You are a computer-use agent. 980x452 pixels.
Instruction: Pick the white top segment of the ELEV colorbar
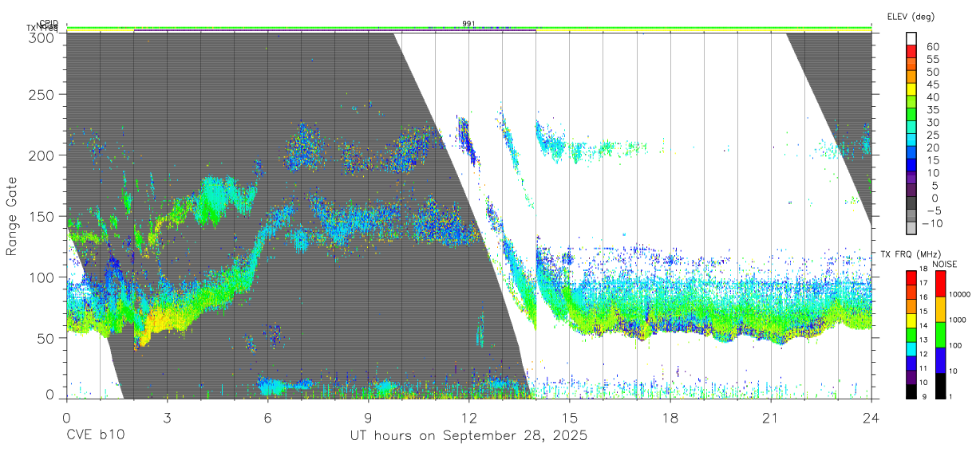click(911, 39)
